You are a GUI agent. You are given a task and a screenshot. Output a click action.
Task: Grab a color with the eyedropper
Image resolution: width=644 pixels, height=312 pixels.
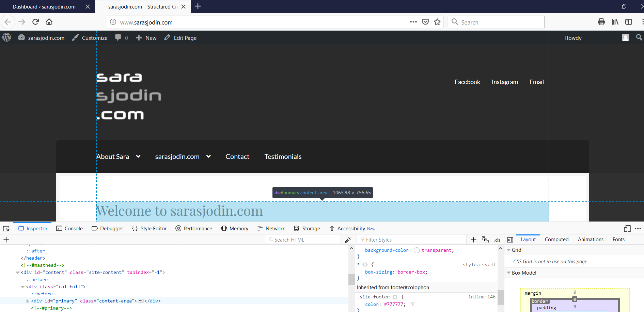[348, 240]
